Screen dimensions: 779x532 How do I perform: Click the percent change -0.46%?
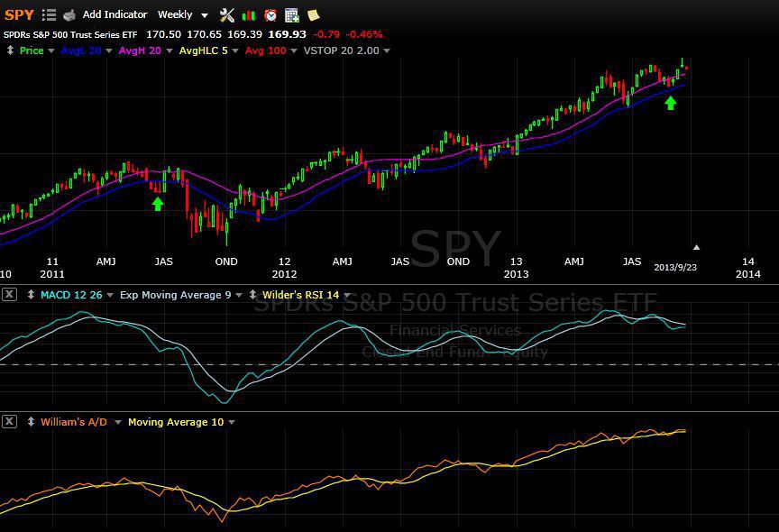pyautogui.click(x=364, y=34)
